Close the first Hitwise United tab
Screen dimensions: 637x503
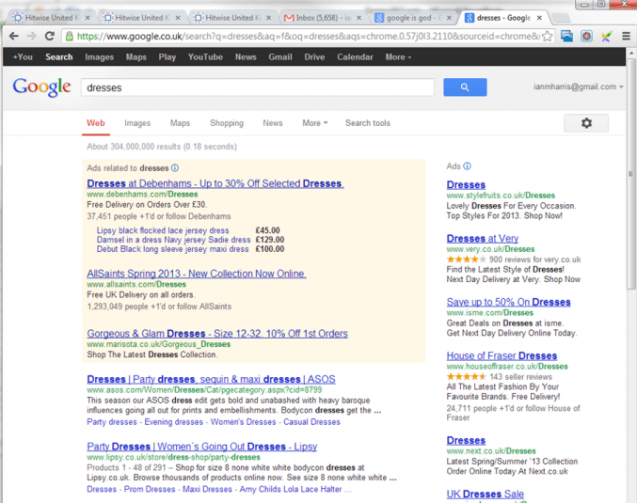pyautogui.click(x=87, y=18)
